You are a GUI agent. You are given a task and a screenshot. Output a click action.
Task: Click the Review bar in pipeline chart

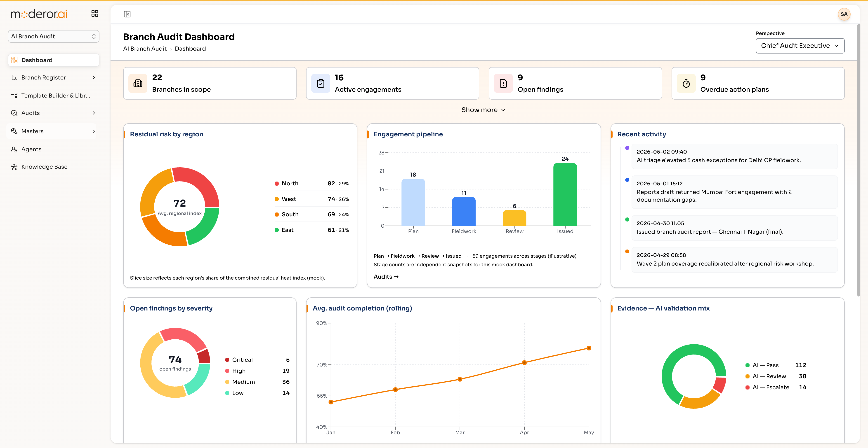514,218
